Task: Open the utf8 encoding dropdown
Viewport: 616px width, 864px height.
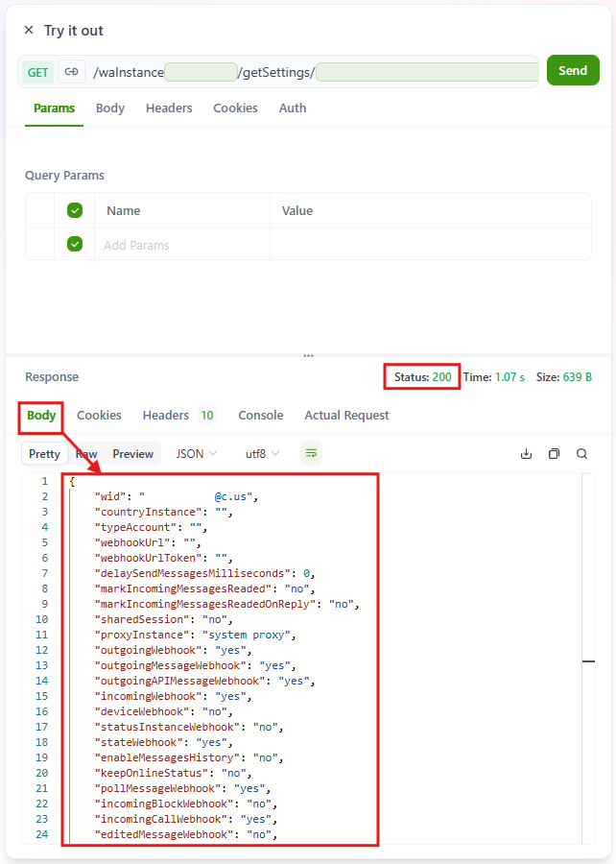Action: tap(262, 454)
